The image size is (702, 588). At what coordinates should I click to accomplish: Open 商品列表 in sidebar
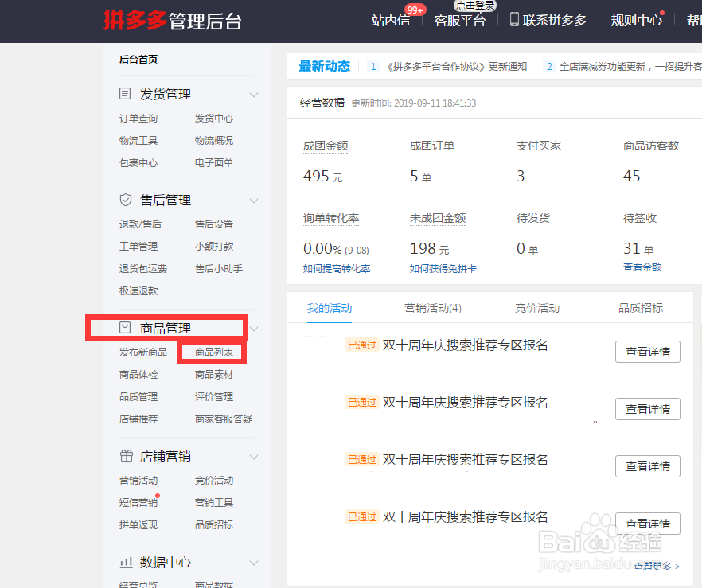[214, 352]
